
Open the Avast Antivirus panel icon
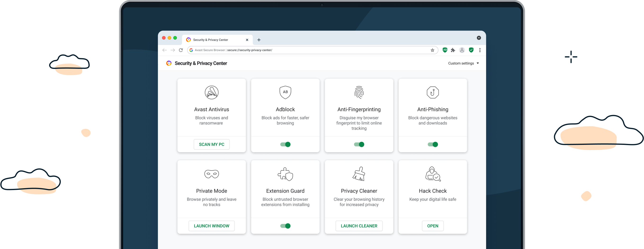211,92
